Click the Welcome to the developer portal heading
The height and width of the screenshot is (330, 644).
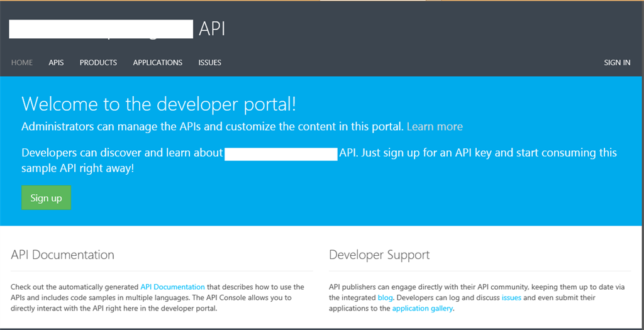pos(158,104)
